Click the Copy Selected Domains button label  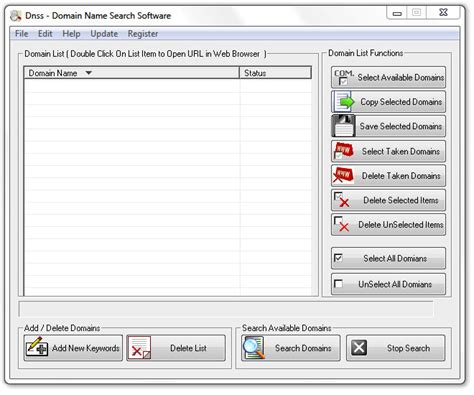pos(401,102)
